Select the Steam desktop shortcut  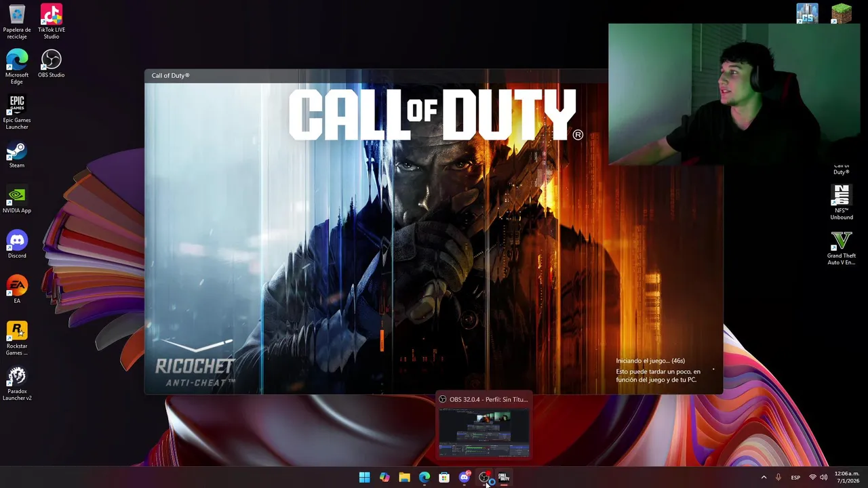pyautogui.click(x=17, y=155)
